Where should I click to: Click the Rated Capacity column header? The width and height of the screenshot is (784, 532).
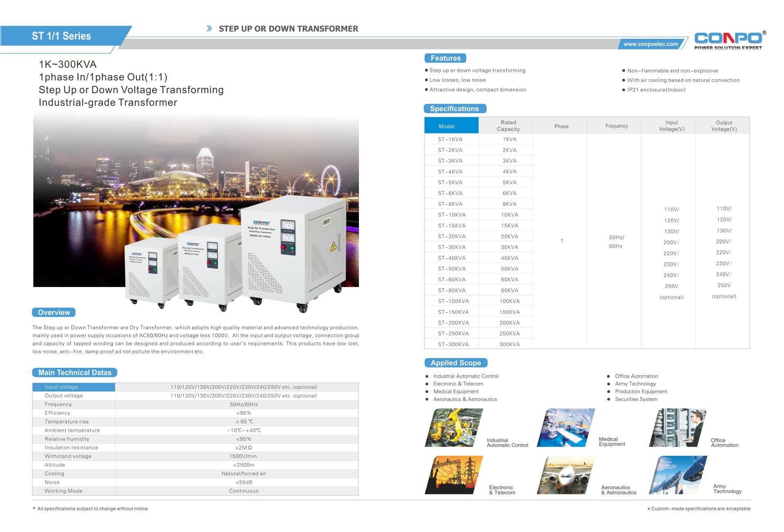[x=506, y=125]
